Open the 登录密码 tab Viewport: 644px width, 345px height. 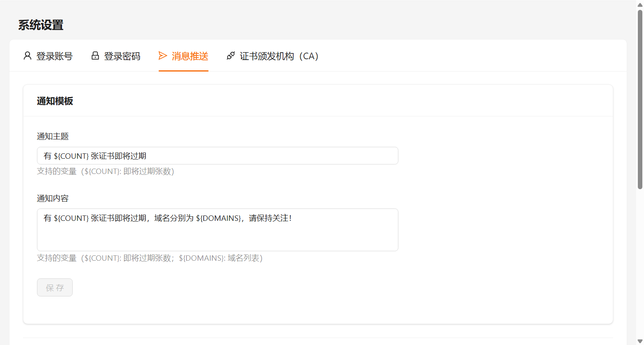(122, 56)
